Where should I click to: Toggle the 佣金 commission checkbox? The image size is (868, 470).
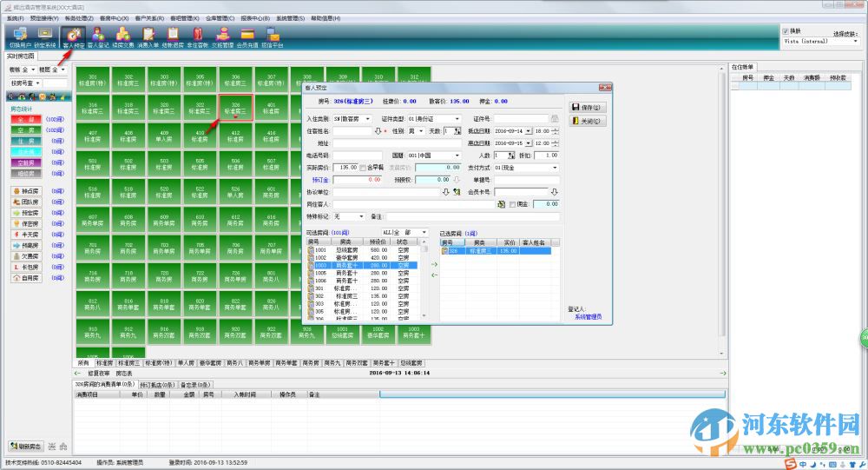(x=513, y=204)
